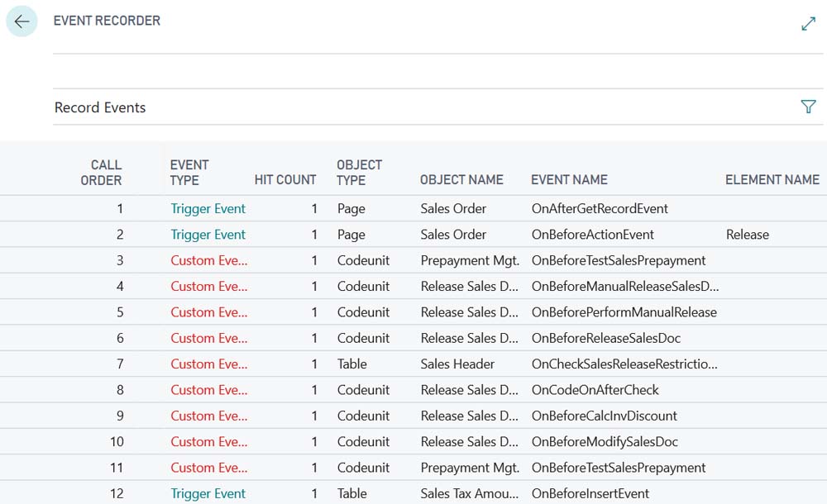The width and height of the screenshot is (827, 504).
Task: Open Trigger Event link in row 2
Action: tap(208, 235)
